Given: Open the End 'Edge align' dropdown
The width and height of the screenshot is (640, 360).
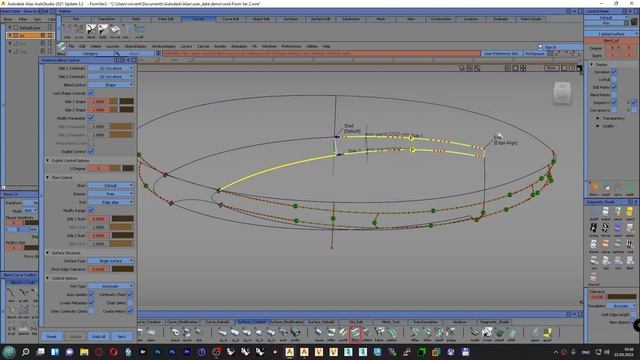Looking at the screenshot, I should coord(110,202).
